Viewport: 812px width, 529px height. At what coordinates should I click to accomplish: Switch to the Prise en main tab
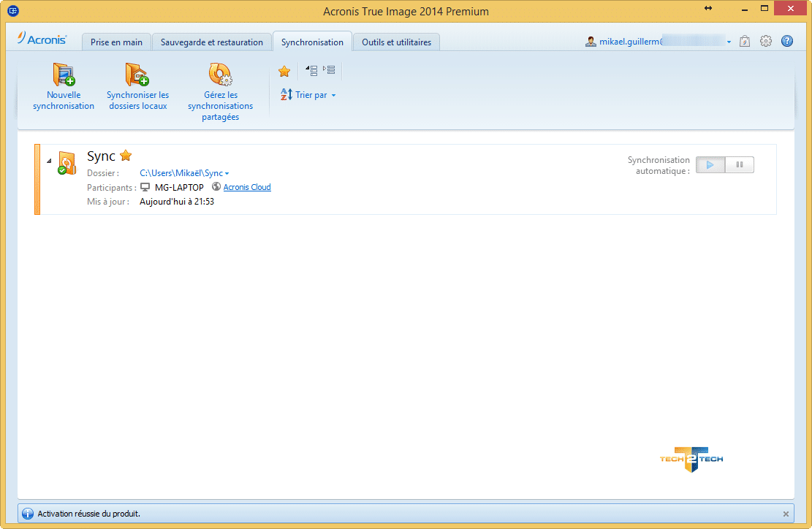coord(116,42)
